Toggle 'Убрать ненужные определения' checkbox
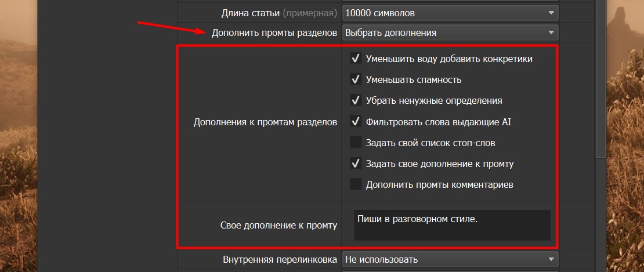Image resolution: width=644 pixels, height=272 pixels. click(355, 100)
